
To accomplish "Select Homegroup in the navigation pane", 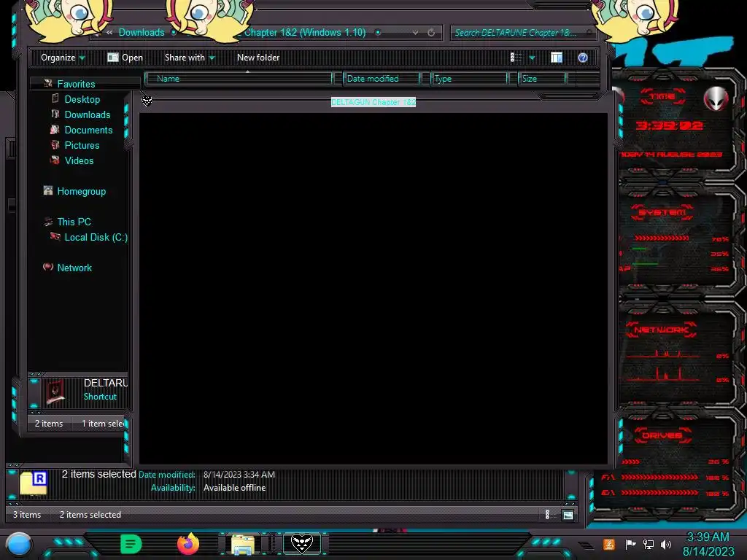I will [x=82, y=192].
